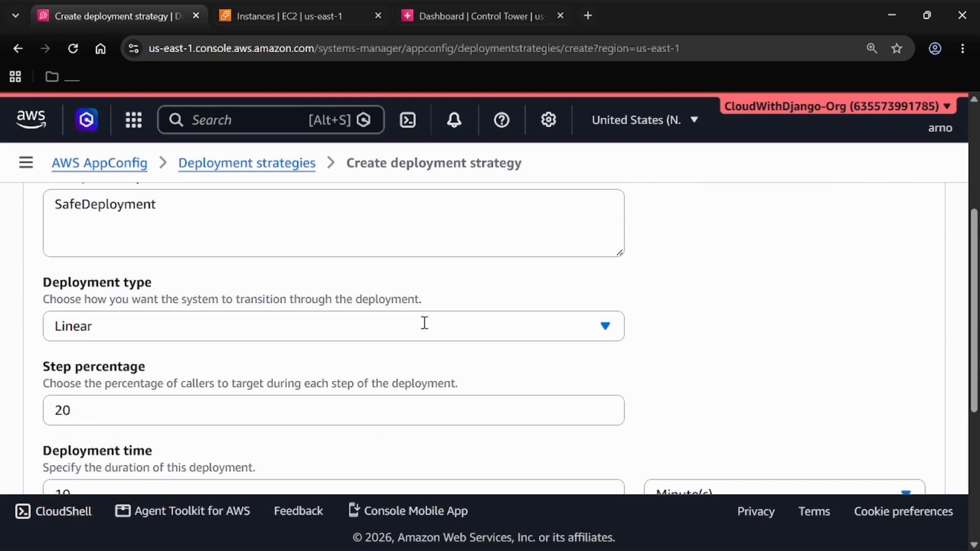Launch CloudShell from the top navigation
This screenshot has width=980, height=551.
(x=408, y=120)
